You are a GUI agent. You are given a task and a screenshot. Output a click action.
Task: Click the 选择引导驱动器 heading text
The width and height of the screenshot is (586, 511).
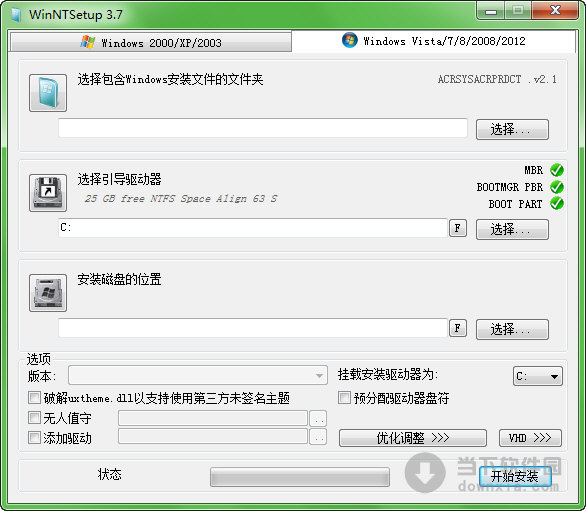(119, 179)
